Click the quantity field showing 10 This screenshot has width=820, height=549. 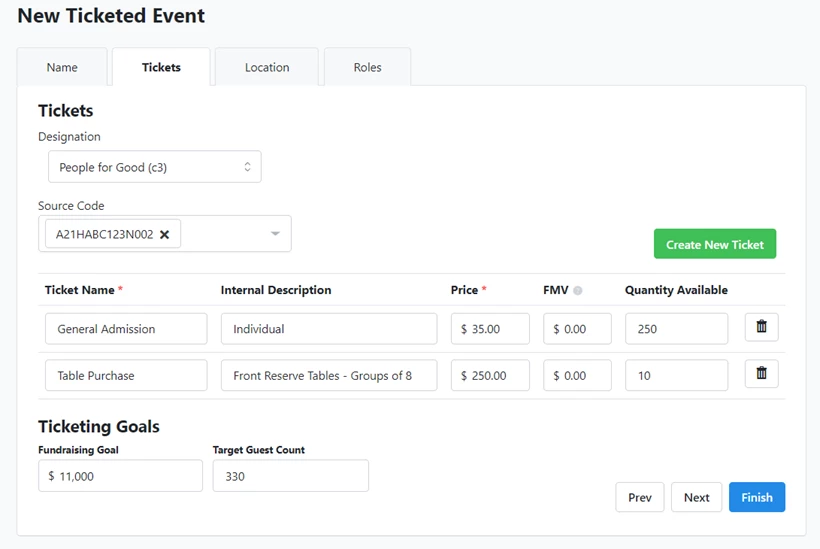tap(676, 375)
